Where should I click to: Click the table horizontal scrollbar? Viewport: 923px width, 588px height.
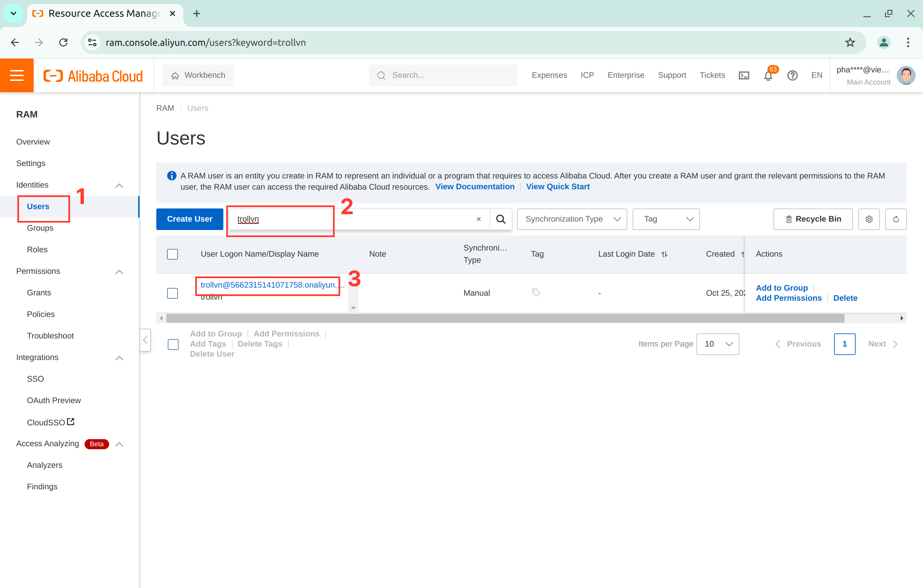(x=505, y=318)
